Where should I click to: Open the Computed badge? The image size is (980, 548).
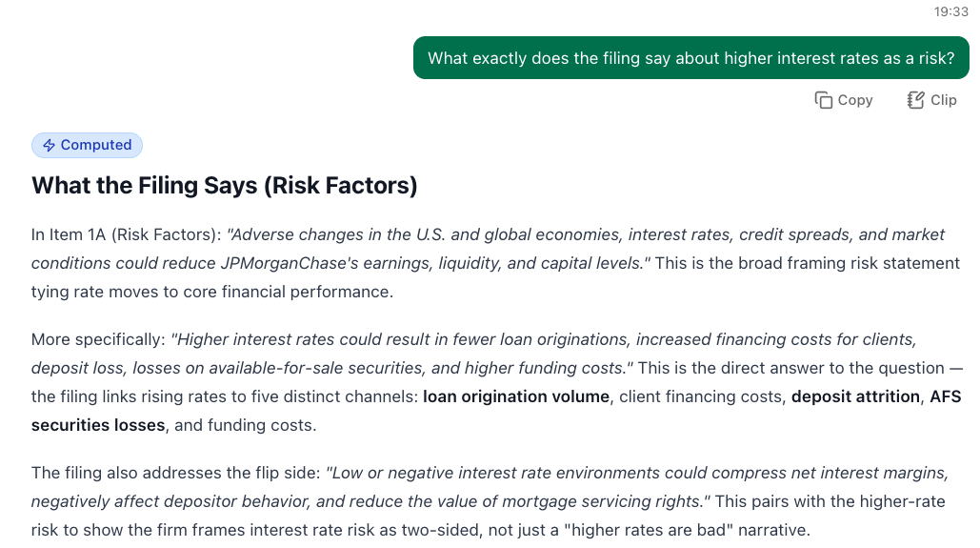[87, 145]
